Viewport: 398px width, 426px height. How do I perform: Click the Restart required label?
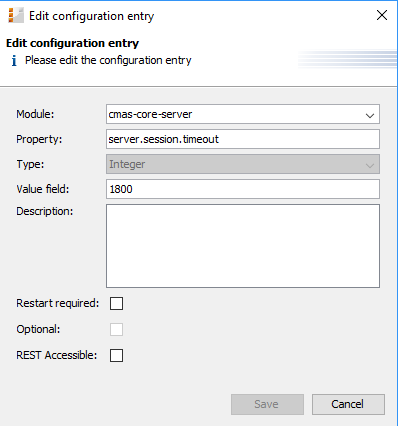click(58, 303)
